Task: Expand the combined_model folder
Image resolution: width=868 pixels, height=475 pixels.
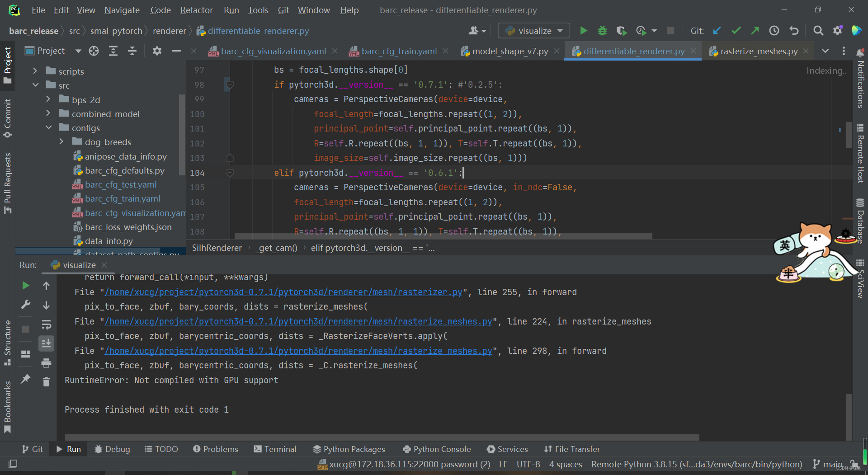Action: click(x=48, y=113)
